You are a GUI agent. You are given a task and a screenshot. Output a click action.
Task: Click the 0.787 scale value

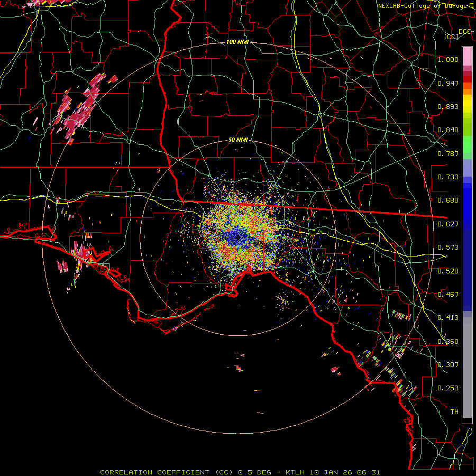(448, 153)
